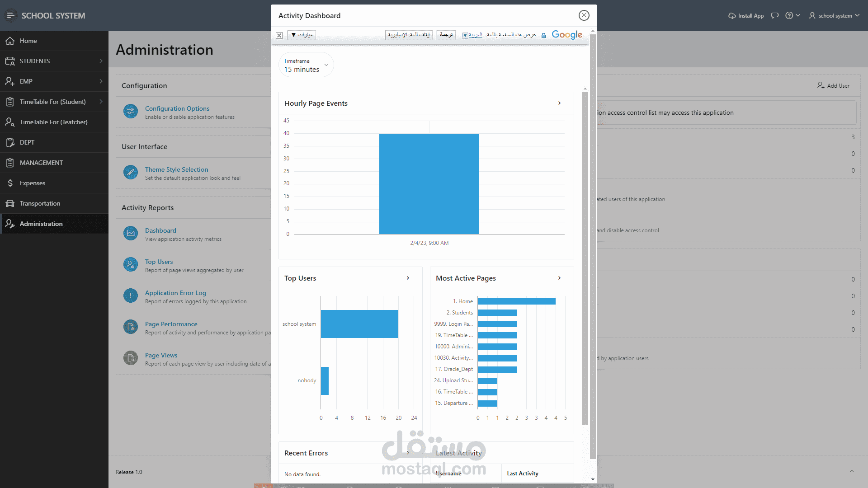Click the Application Error Log icon
The height and width of the screenshot is (488, 868).
pyautogui.click(x=131, y=296)
